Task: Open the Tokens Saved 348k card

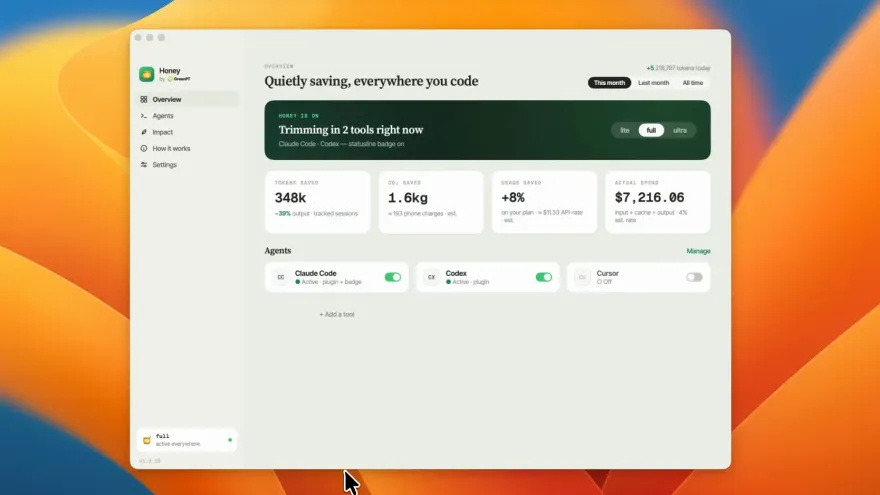Action: 318,202
